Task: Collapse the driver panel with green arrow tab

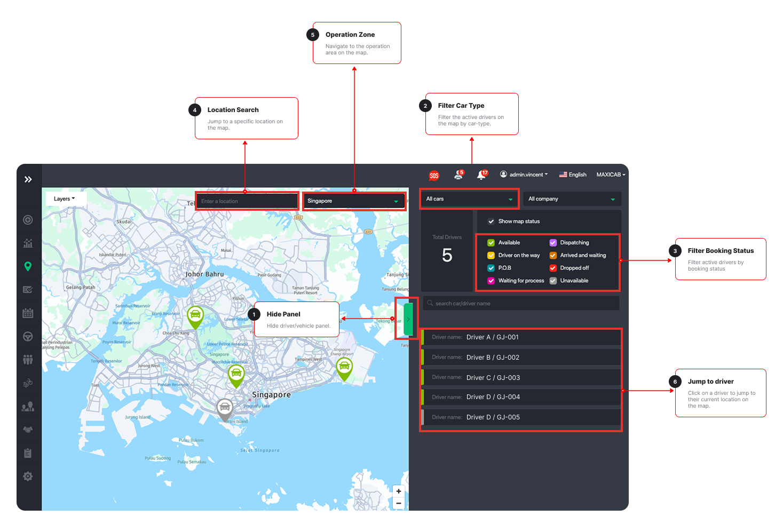Action: [408, 319]
